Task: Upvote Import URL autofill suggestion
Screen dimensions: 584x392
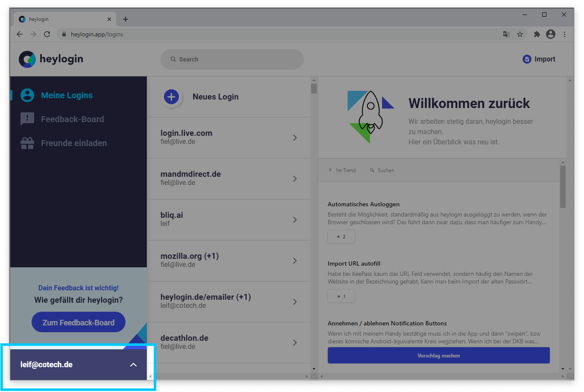Action: tap(341, 296)
